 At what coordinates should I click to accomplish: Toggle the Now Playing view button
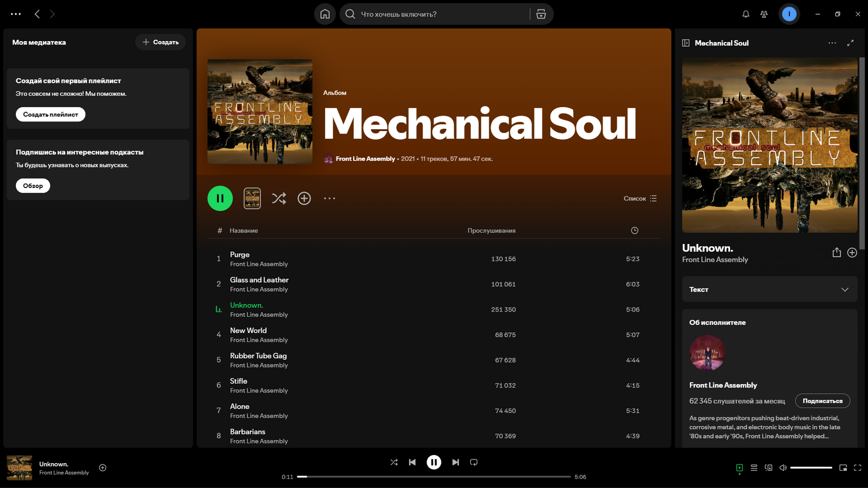740,467
